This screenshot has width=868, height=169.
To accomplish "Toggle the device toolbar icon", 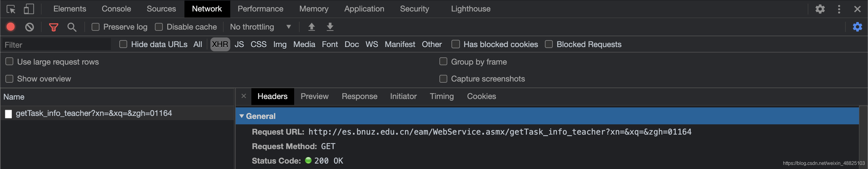I will click(x=29, y=9).
